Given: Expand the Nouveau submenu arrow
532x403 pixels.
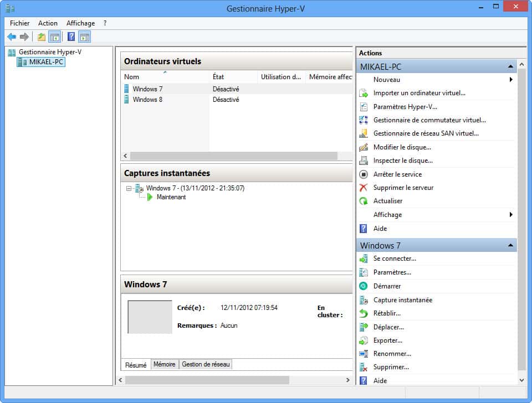Looking at the screenshot, I should pyautogui.click(x=510, y=80).
